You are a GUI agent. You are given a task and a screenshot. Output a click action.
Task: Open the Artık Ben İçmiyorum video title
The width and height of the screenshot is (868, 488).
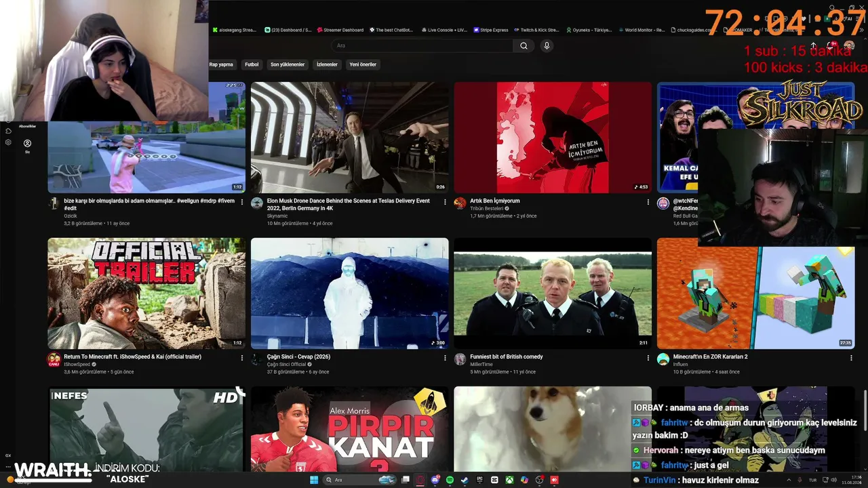point(495,201)
